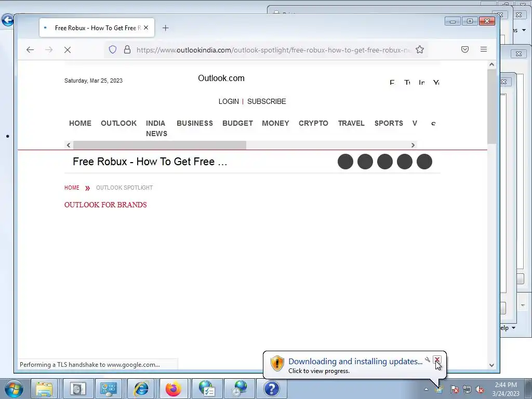Click date text Saturday, Mar 25, 2023
Viewport: 532px width, 399px height.
click(94, 81)
